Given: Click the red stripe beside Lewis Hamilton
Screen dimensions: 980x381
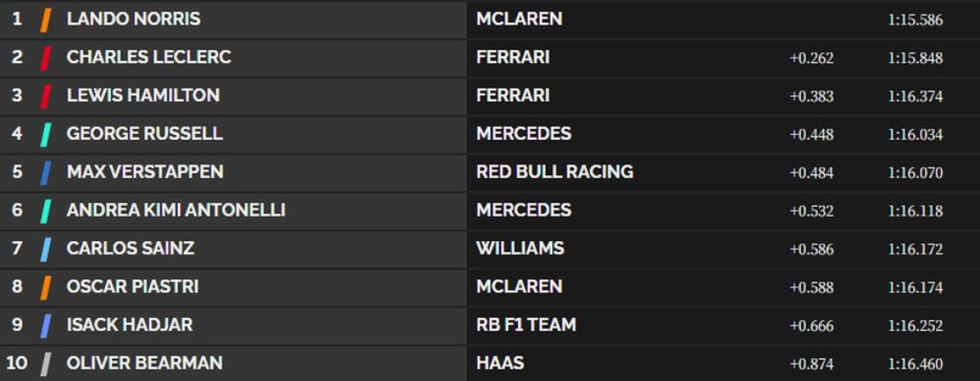Looking at the screenshot, I should click(x=47, y=96).
